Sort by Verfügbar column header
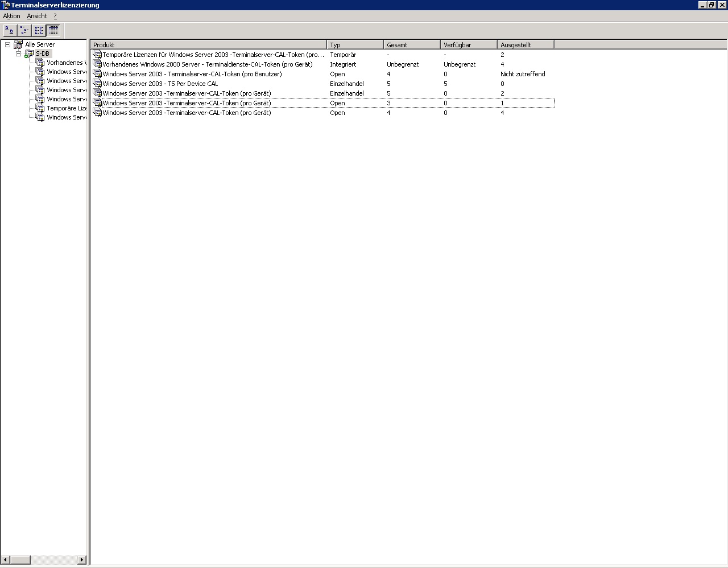The width and height of the screenshot is (728, 568). pos(469,44)
